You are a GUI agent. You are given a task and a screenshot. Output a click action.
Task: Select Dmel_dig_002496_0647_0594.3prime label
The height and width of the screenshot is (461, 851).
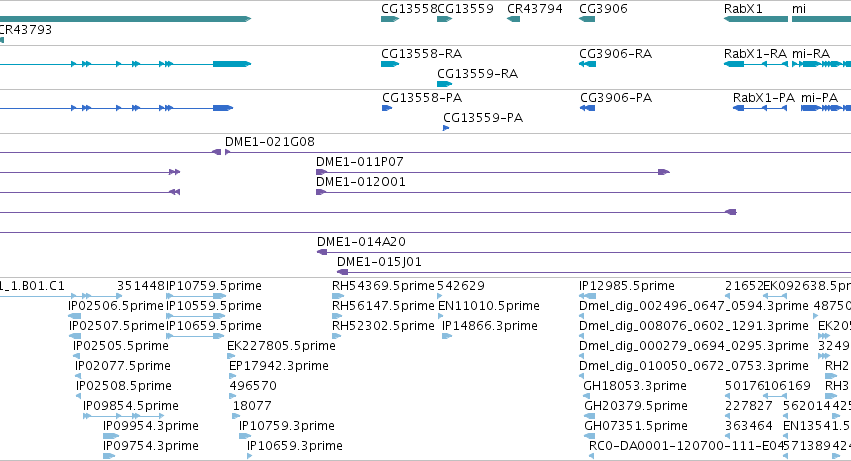(x=694, y=306)
